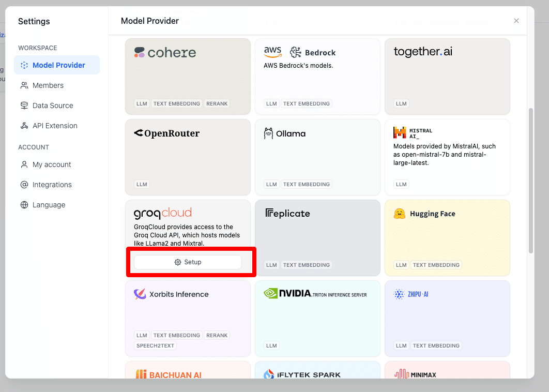549x392 pixels.
Task: Click the Mistral AI description text
Action: click(444, 155)
